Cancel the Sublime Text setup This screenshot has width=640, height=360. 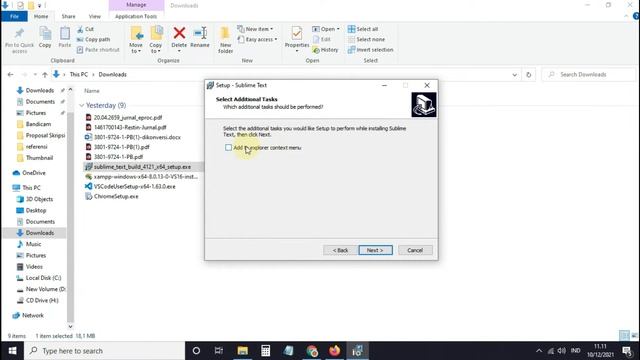click(x=415, y=250)
